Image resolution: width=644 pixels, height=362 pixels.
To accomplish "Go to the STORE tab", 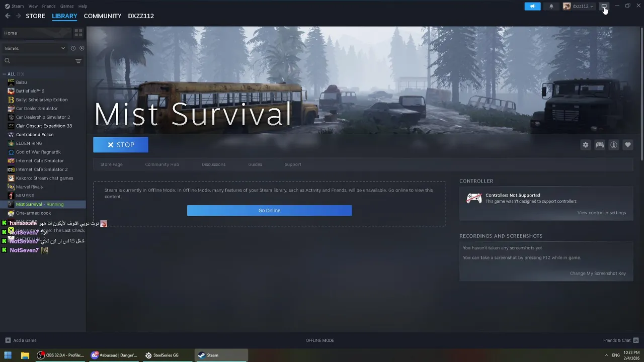I will point(36,16).
